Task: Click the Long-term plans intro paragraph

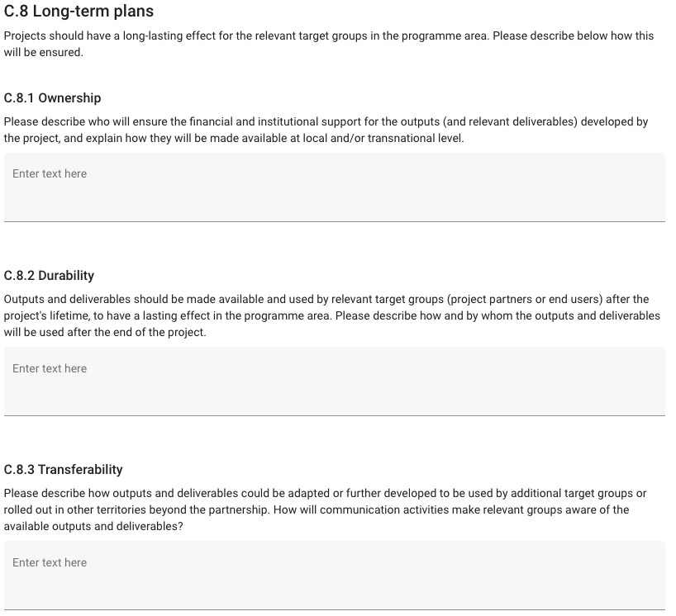Action: [328, 45]
